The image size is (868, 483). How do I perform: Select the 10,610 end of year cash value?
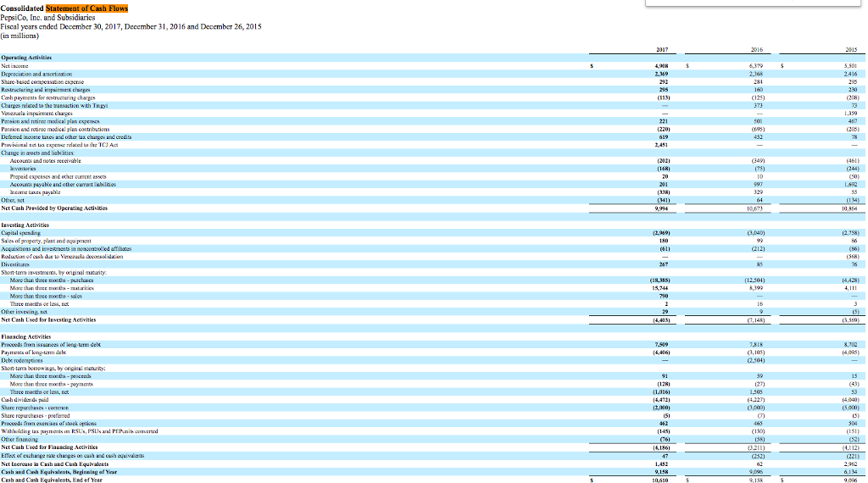[660, 480]
